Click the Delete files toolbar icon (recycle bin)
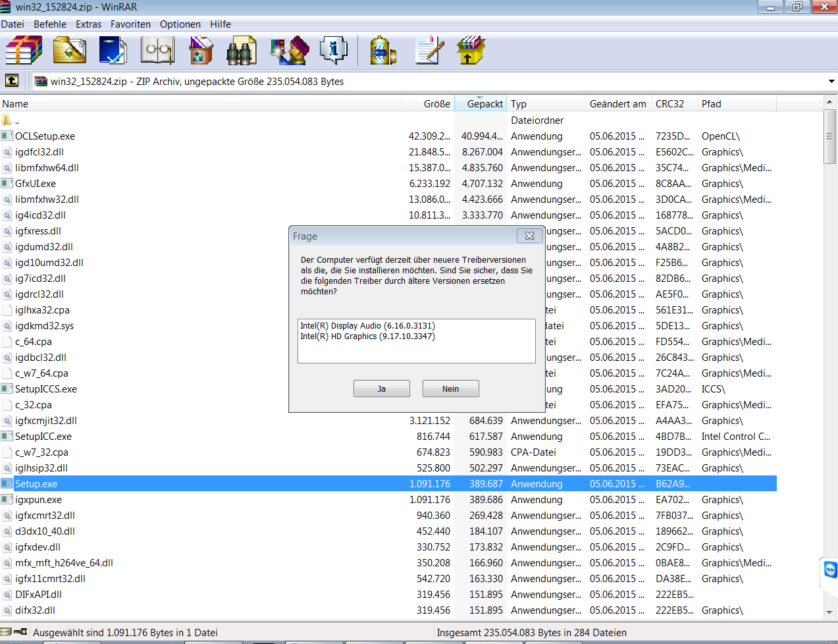Screen dimensions: 838x644 pos(201,50)
